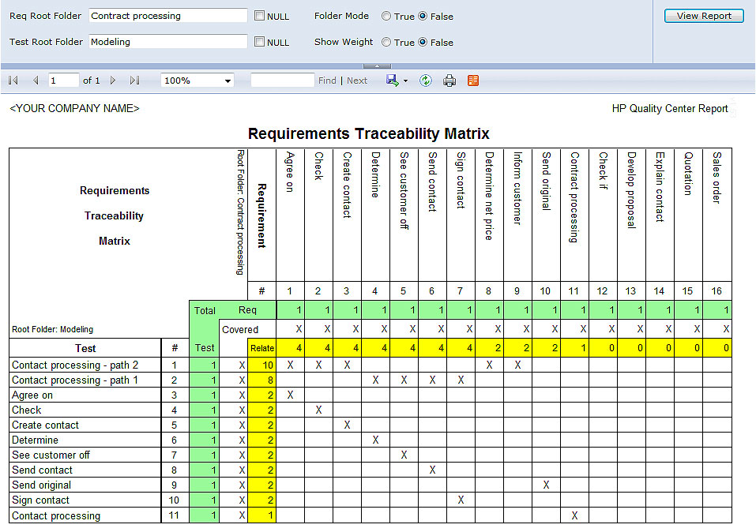
Task: Check NULL box for Test Root Folder
Action: point(259,42)
